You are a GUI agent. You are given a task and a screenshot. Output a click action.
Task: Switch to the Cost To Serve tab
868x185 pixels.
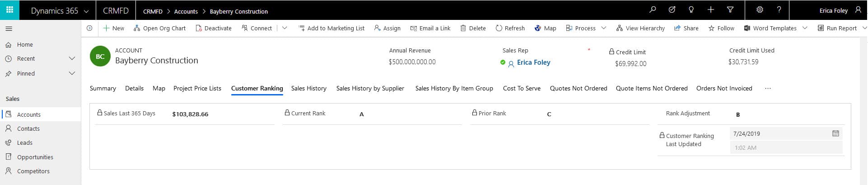(x=522, y=88)
